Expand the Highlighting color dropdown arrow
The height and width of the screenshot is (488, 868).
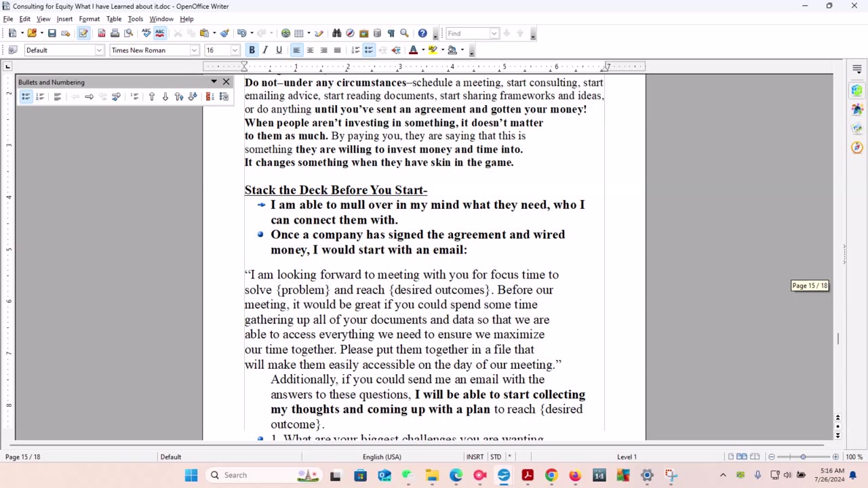443,50
